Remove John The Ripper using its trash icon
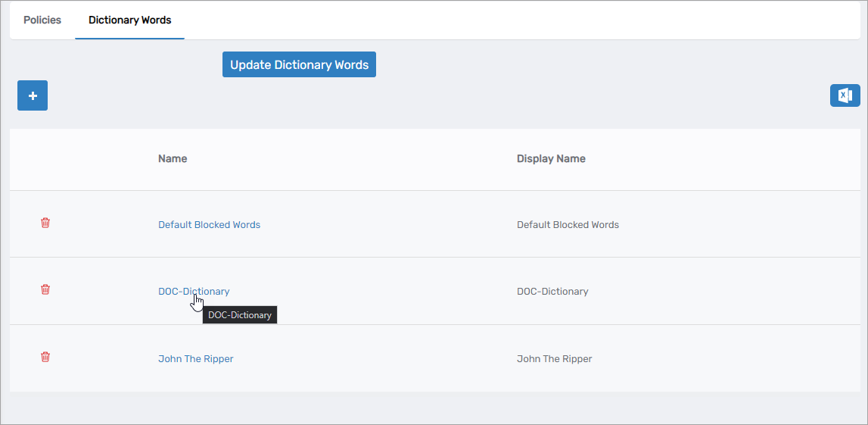The height and width of the screenshot is (425, 868). click(x=45, y=357)
